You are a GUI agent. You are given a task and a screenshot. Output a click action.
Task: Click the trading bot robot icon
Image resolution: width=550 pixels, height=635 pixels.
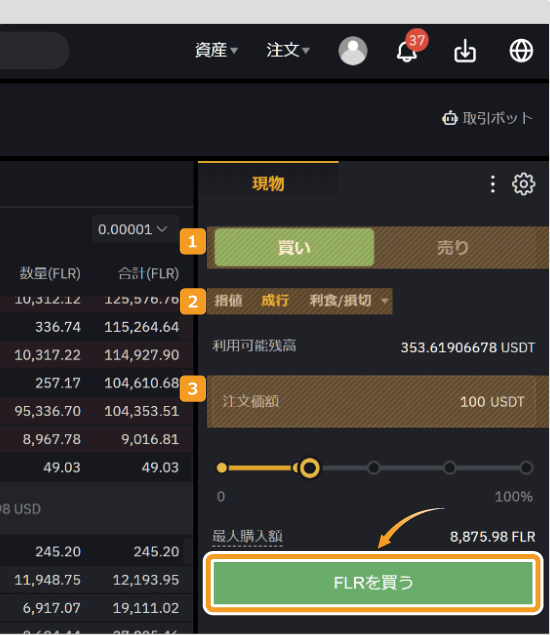coord(450,118)
